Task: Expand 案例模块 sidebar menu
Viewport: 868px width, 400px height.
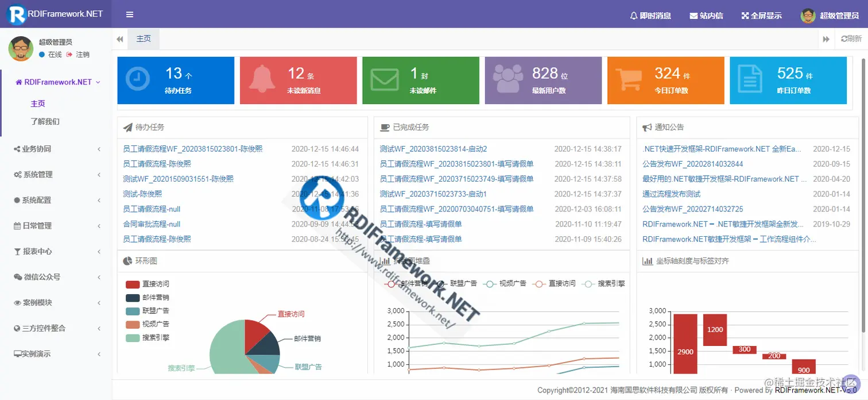Action: tap(56, 303)
